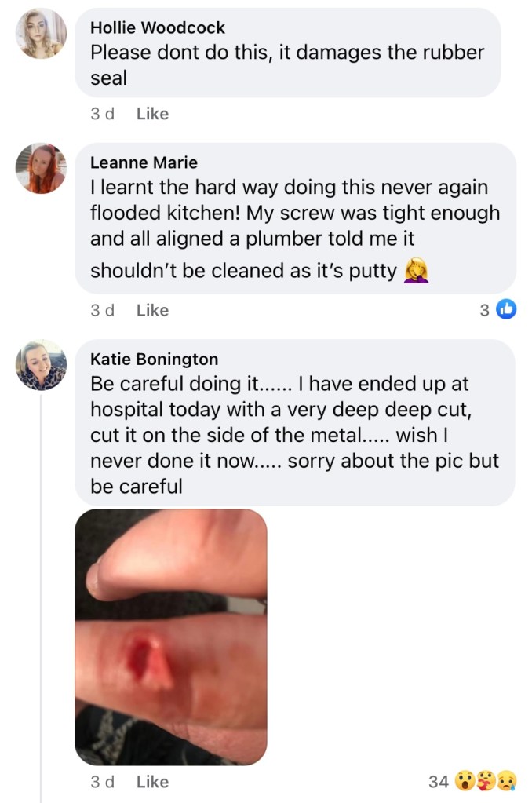The width and height of the screenshot is (532, 803).
Task: Like Katie Bonington's comment with photo
Action: coord(152,782)
